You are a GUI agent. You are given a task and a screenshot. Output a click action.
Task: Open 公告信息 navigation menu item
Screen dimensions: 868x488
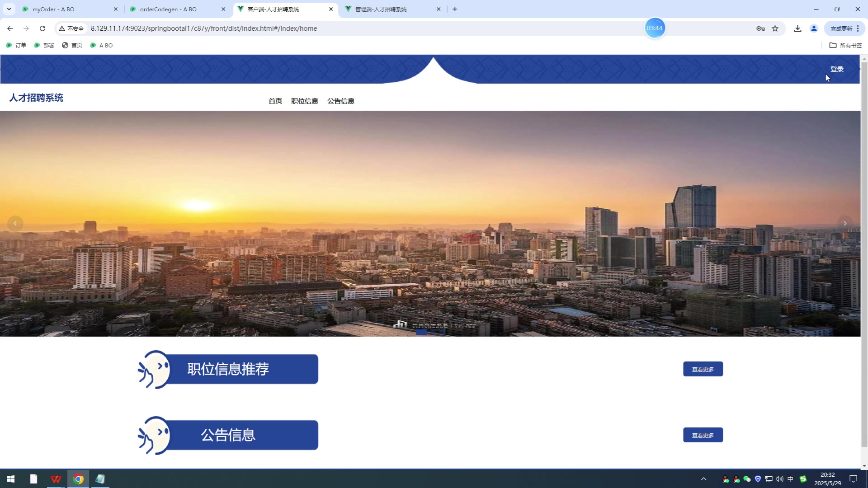[x=340, y=101]
